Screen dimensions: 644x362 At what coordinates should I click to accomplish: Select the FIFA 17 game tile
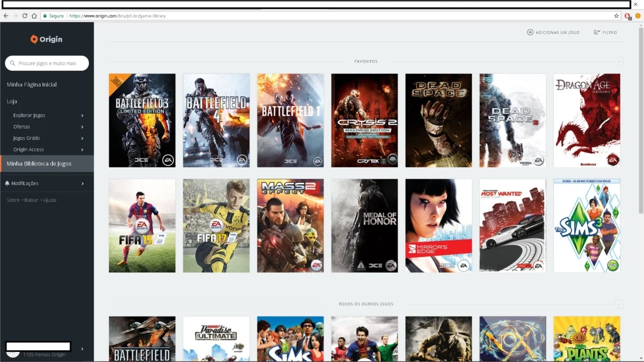[x=216, y=226]
